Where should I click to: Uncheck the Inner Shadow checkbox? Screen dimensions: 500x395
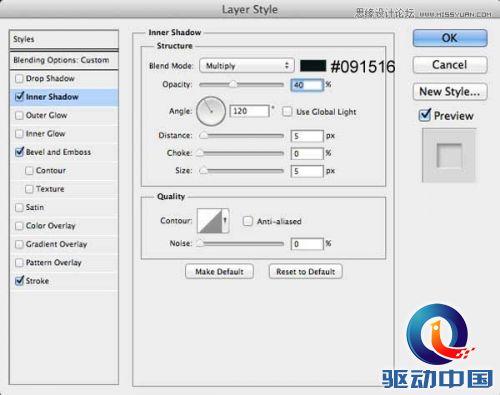click(x=19, y=97)
